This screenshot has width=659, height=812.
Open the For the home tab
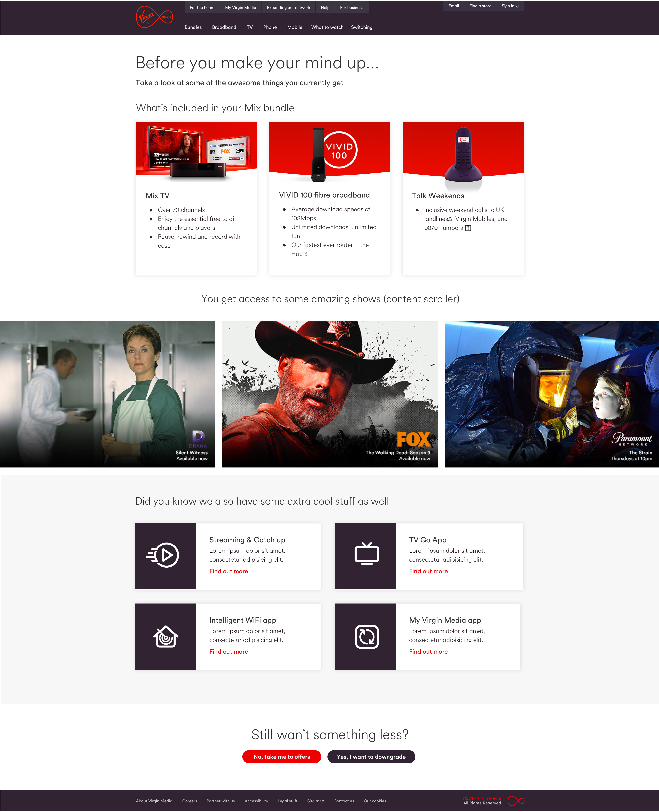click(202, 8)
